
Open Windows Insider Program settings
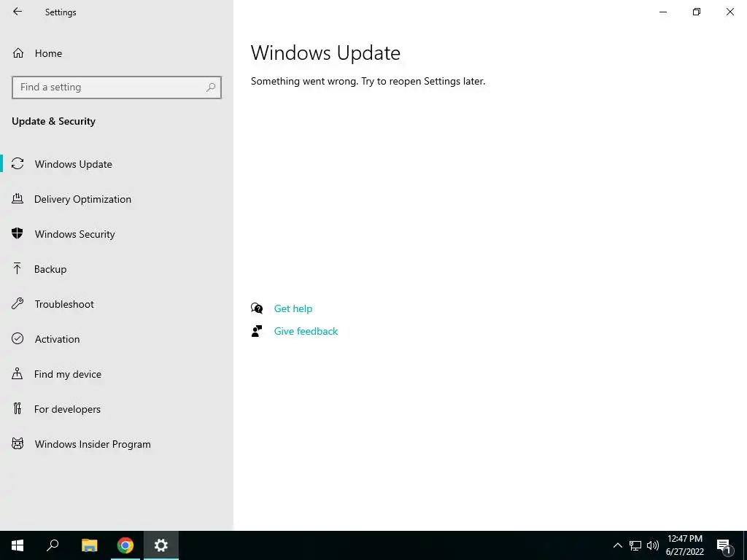pyautogui.click(x=117, y=444)
